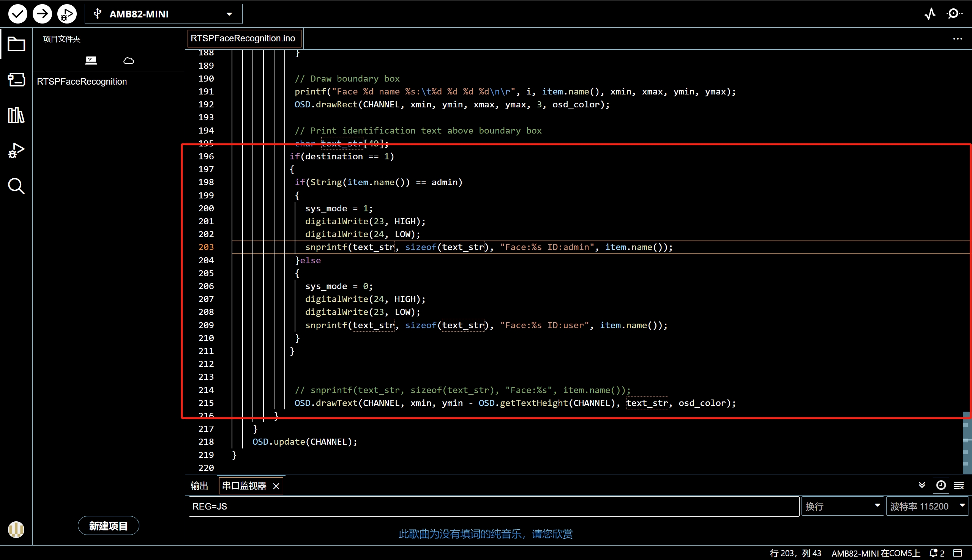Open the AMB82-MINI board selector dropdown
The width and height of the screenshot is (972, 560).
coord(164,14)
